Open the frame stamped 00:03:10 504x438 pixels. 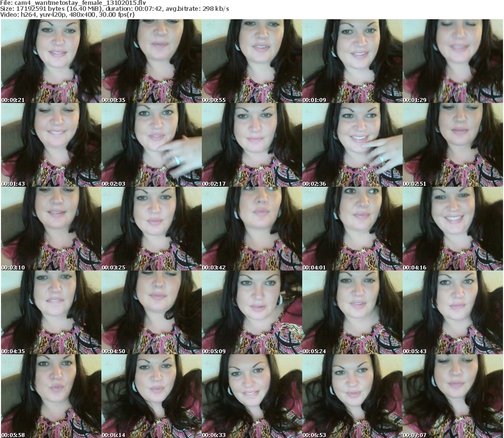(x=51, y=229)
